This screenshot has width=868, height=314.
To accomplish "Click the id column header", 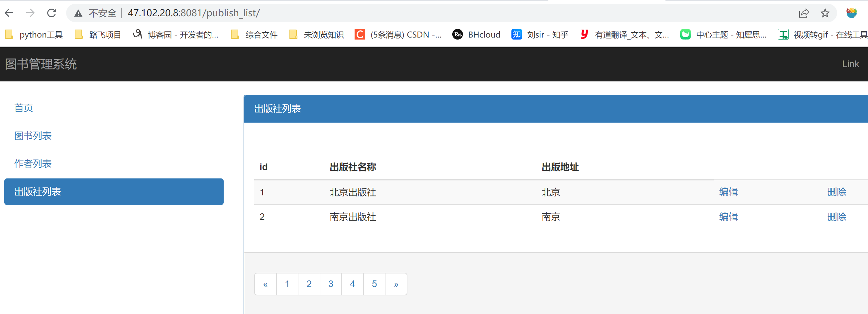I will point(264,167).
